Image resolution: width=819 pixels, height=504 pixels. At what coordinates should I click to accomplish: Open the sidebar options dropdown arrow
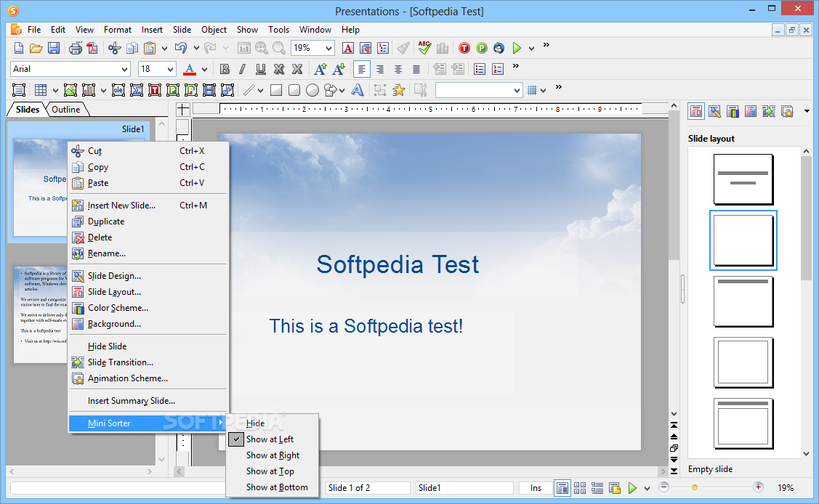pyautogui.click(x=807, y=110)
